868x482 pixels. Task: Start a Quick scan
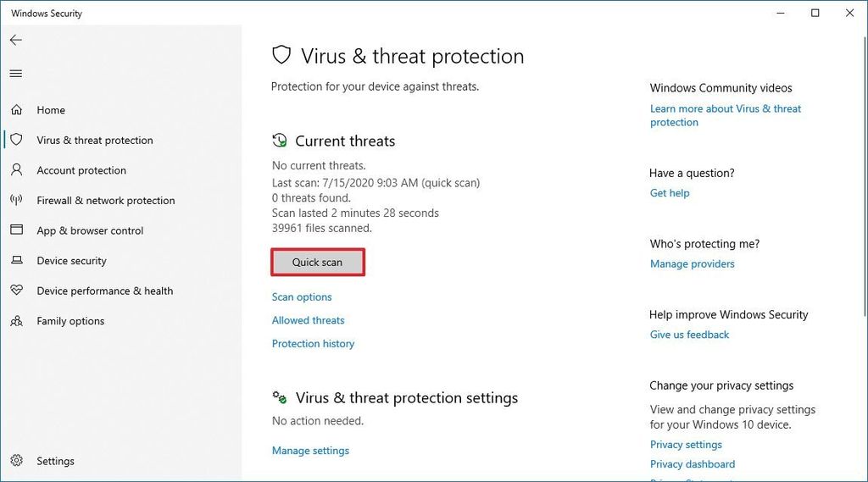pyautogui.click(x=318, y=263)
